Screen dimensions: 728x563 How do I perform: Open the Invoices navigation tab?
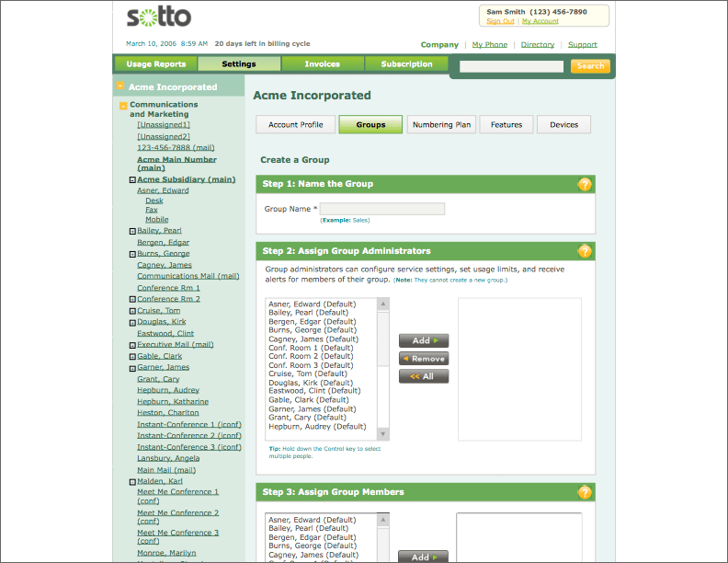(x=322, y=64)
